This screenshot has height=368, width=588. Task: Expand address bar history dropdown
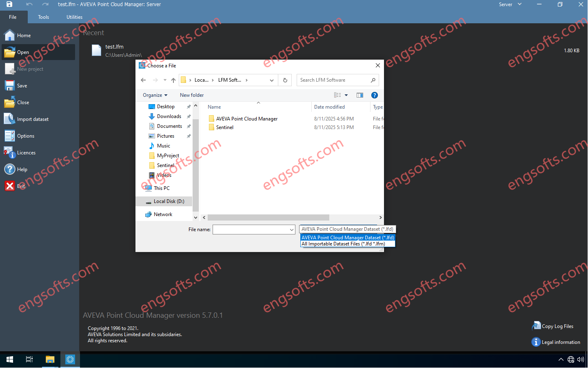click(272, 80)
